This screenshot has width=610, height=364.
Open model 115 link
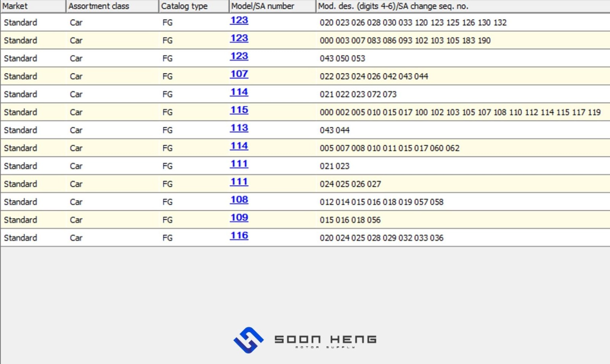239,110
